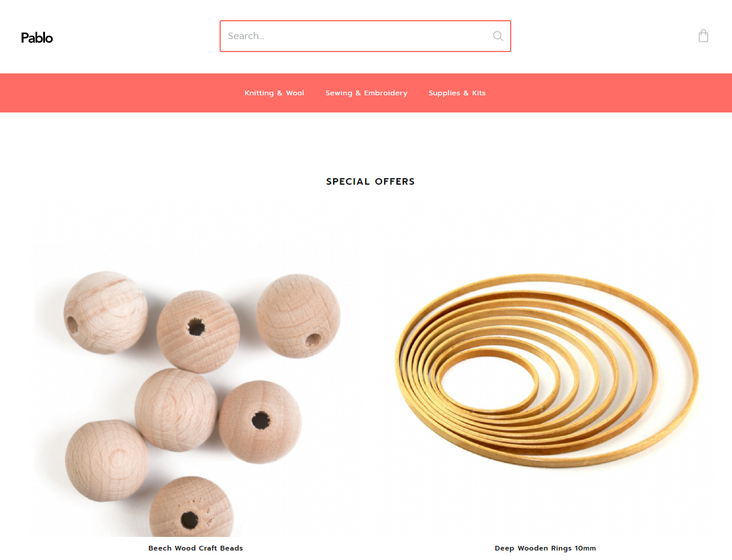Viewport: 732px width, 560px height.
Task: Click the SPECIAL OFFERS heading
Action: [x=370, y=182]
